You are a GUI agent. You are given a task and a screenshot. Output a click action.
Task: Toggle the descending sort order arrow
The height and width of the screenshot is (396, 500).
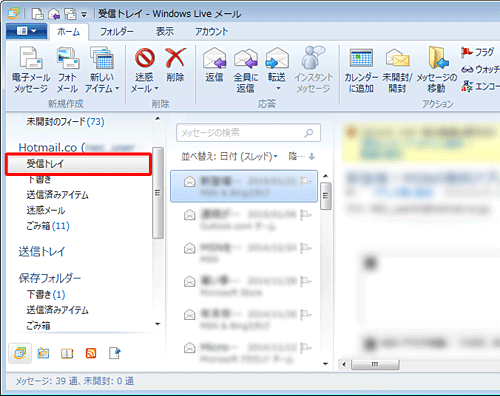click(311, 156)
